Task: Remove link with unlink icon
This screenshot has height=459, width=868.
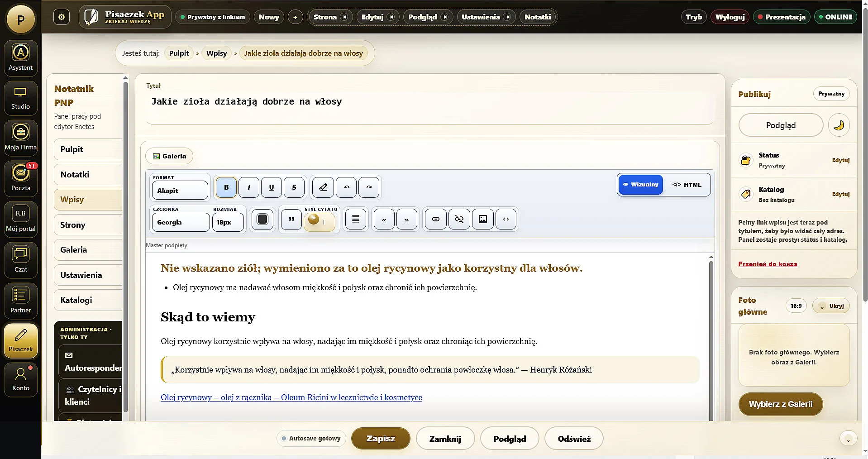Action: click(459, 220)
